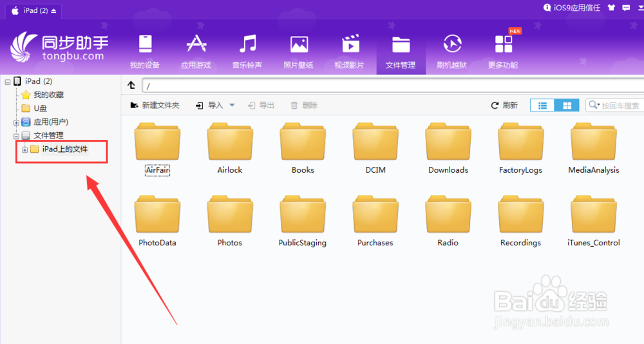Viewport: 644px width, 344px height.
Task: Click the tongbu.com logo
Action: pos(59,48)
